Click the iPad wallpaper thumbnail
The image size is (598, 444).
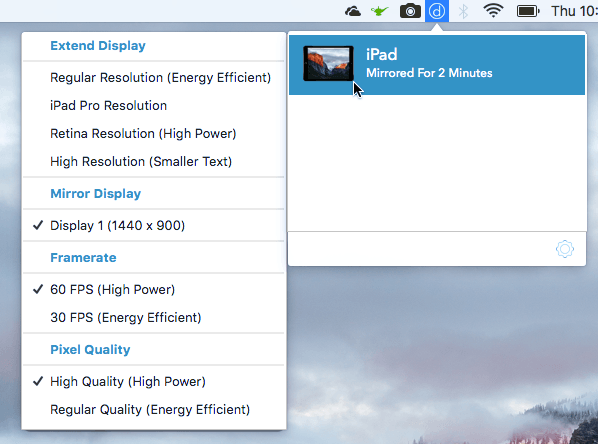pos(328,63)
